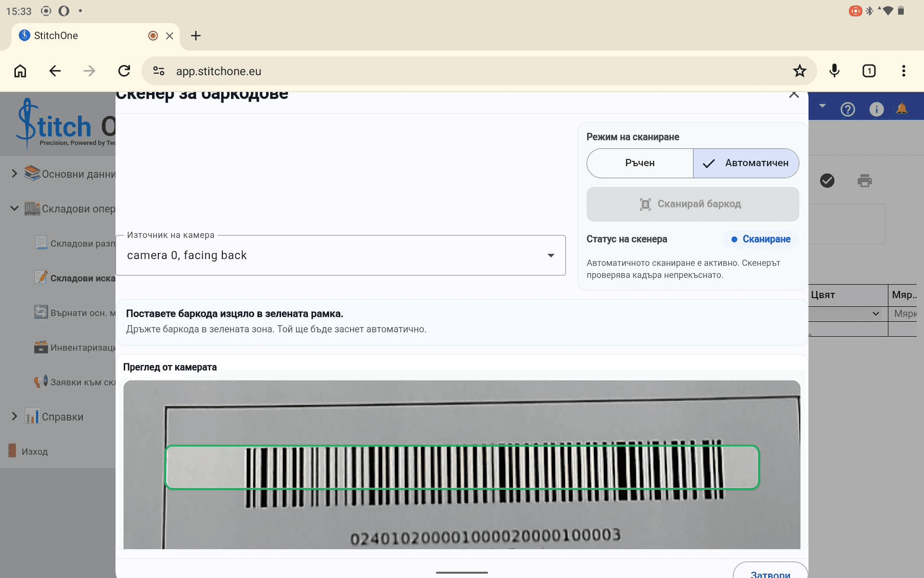
Task: Navigate back in browser
Action: 55,71
